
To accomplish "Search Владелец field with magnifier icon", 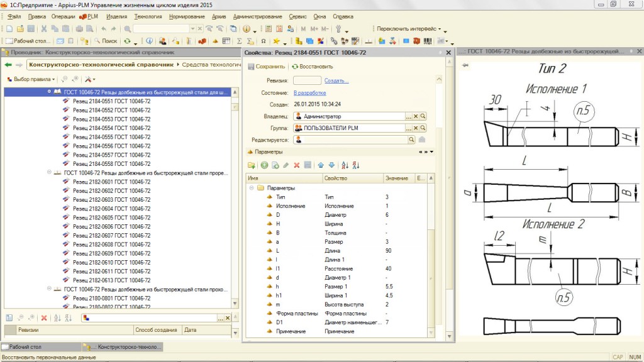I will click(423, 116).
